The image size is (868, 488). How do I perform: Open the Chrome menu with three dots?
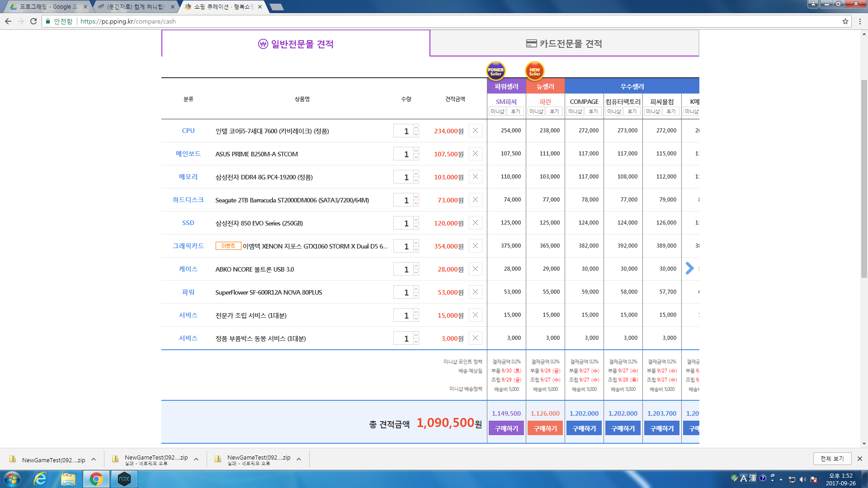pos(860,21)
